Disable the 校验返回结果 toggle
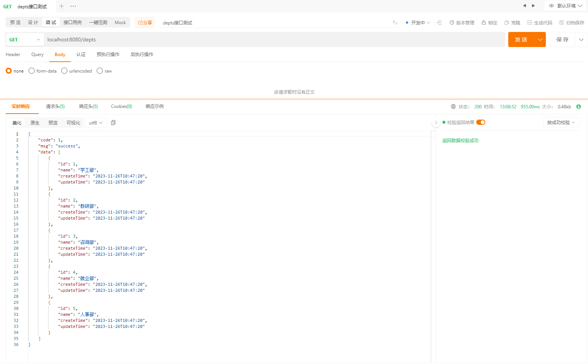The width and height of the screenshot is (588, 364). tap(480, 122)
